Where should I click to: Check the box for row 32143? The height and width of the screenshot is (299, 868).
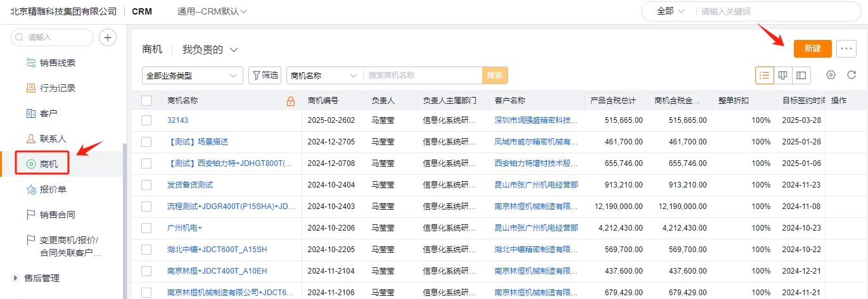coord(147,120)
